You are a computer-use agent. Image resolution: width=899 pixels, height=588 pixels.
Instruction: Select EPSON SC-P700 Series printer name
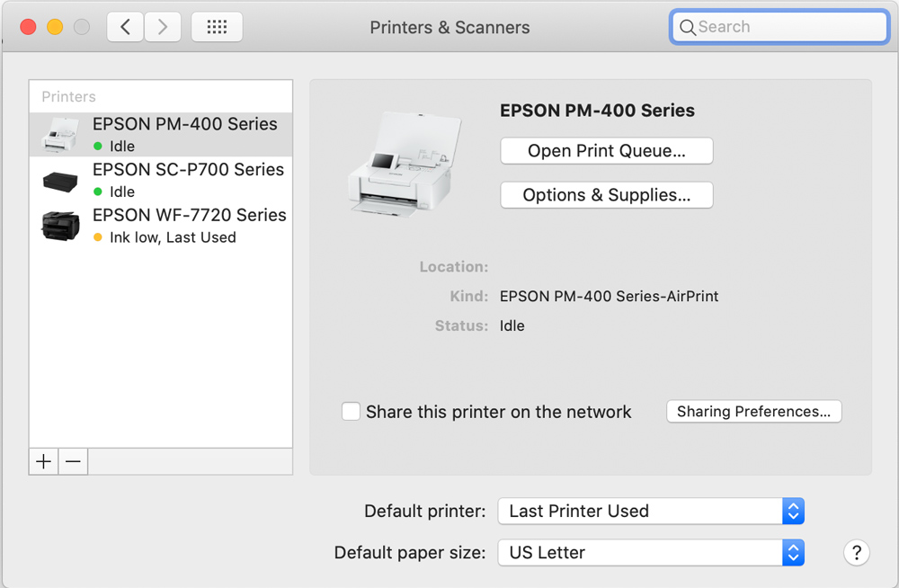click(188, 170)
